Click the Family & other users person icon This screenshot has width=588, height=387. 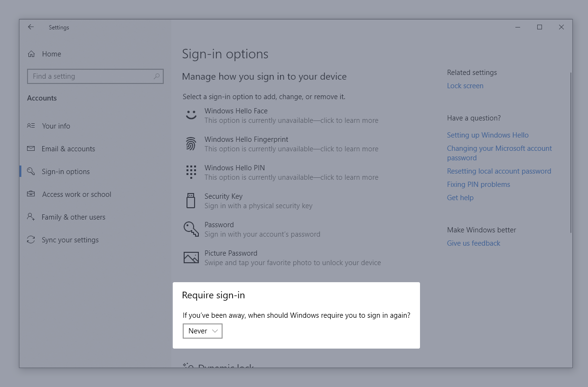pos(31,217)
